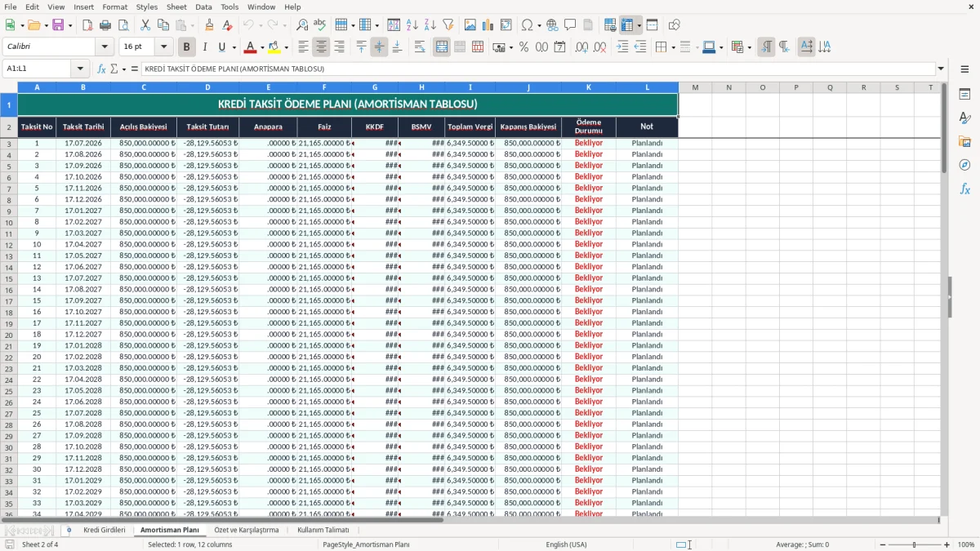Increase indent
The image size is (980, 551).
[x=622, y=47]
